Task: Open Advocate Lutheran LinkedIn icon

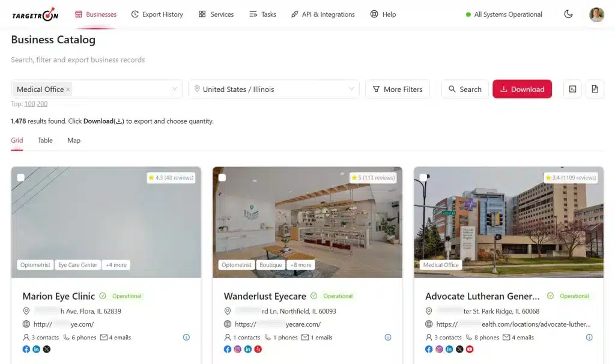Action: [449, 349]
